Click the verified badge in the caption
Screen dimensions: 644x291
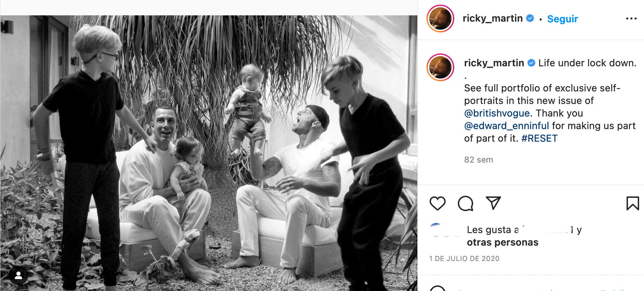(x=531, y=63)
